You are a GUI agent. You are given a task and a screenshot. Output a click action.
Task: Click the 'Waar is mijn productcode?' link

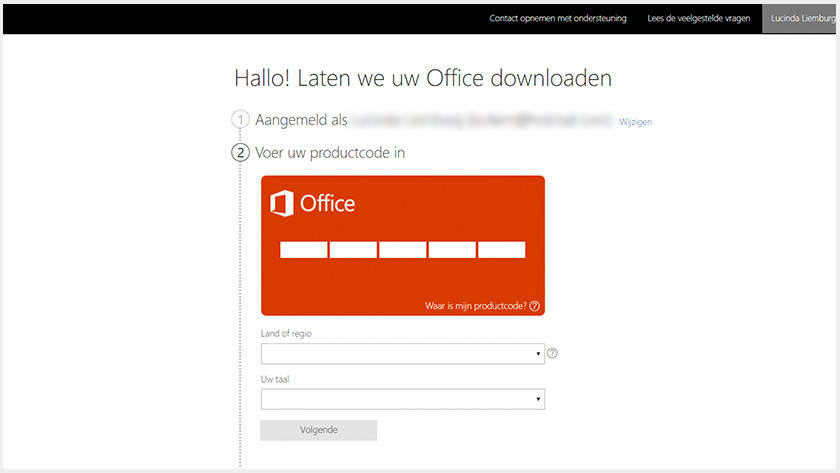pos(475,306)
